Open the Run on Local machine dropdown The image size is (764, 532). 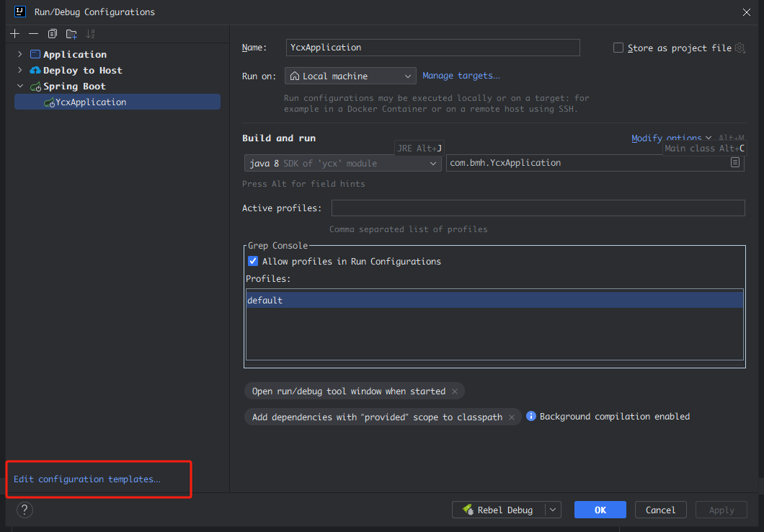pos(350,76)
